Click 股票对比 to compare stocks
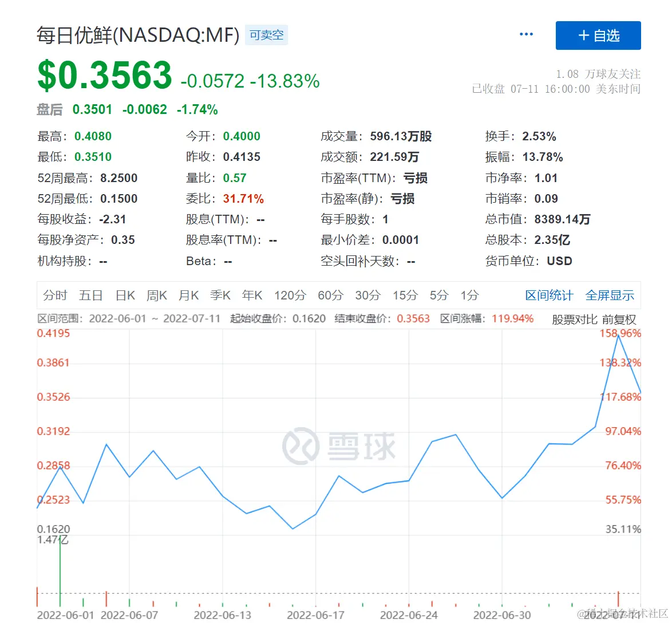Viewport: 672px width, 623px height. click(x=574, y=320)
